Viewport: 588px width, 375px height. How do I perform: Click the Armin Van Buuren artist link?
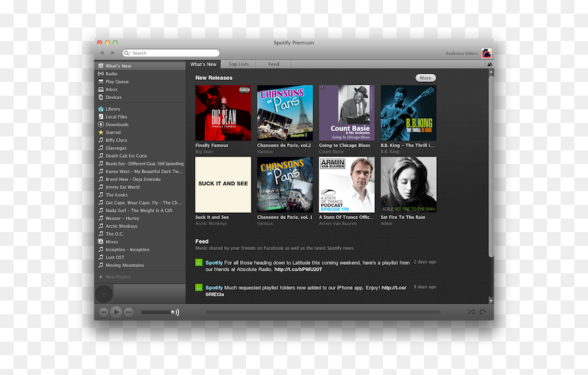point(338,223)
